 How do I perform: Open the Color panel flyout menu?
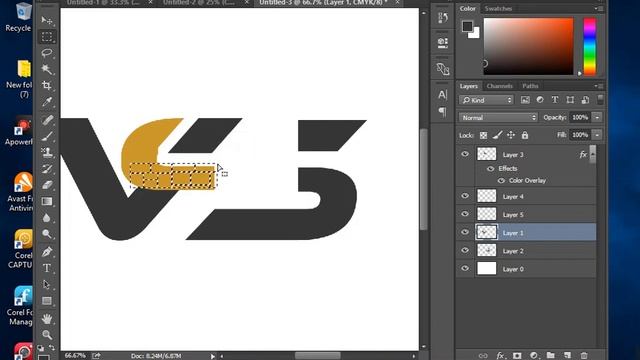(599, 8)
